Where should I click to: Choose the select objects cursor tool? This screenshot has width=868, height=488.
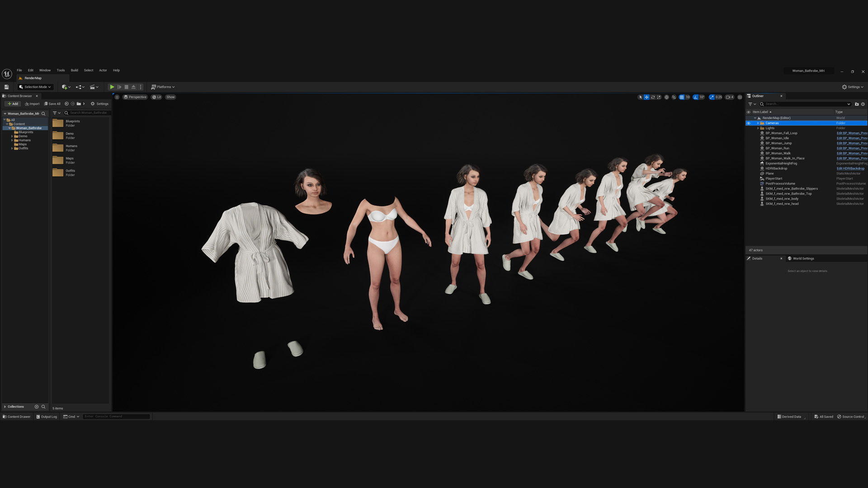tap(640, 97)
